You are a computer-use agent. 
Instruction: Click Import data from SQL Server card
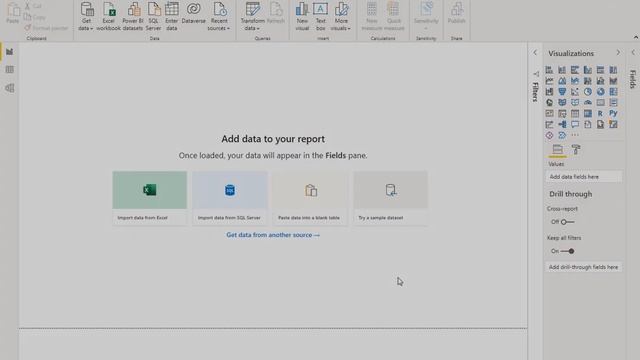point(230,198)
